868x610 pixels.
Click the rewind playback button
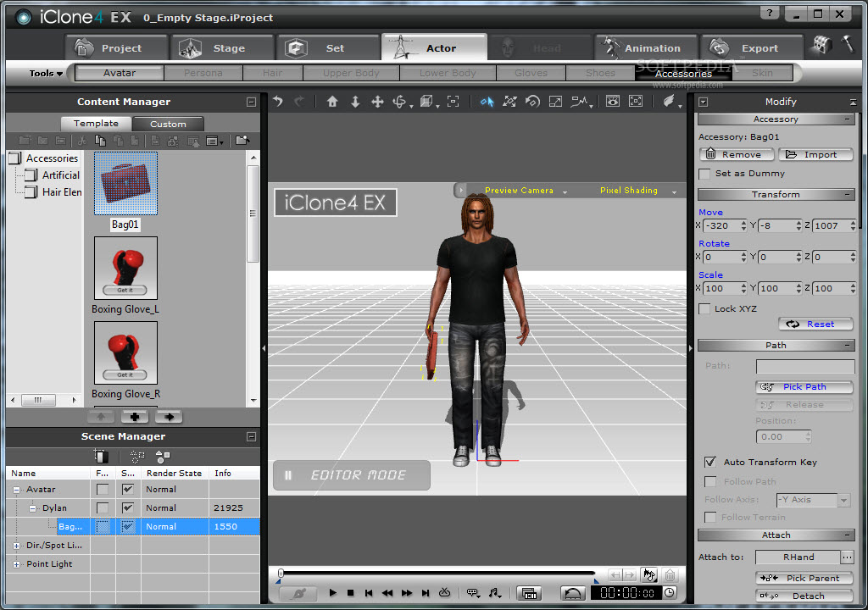(387, 593)
